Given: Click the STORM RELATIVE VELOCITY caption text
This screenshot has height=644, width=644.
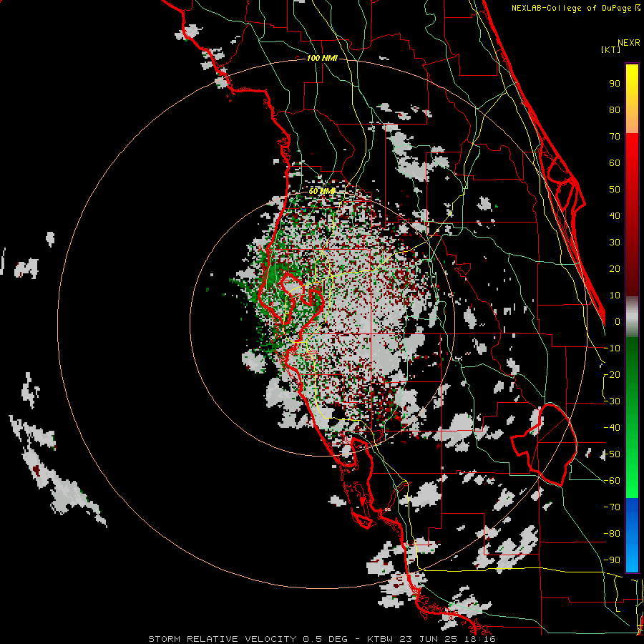Looking at the screenshot, I should point(224,639).
